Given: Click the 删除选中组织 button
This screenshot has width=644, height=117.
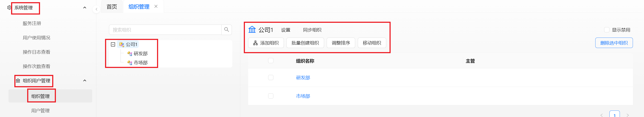Looking at the screenshot, I should tap(614, 43).
